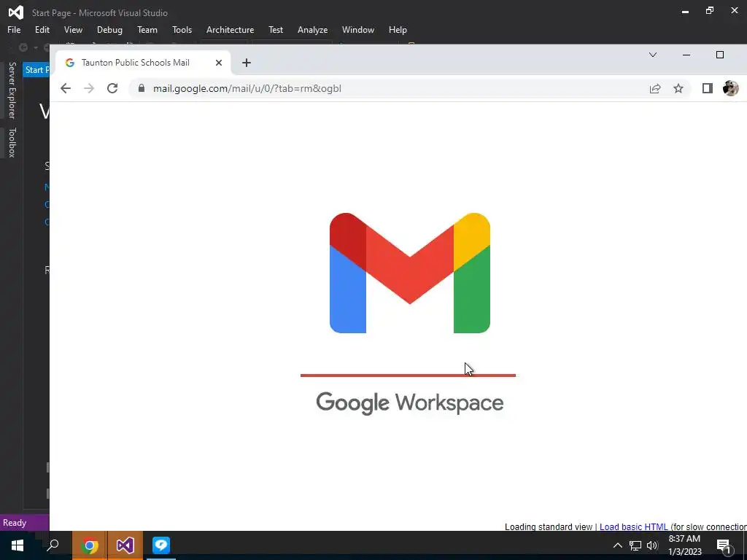Go back in Chrome
The image size is (747, 560).
(66, 88)
